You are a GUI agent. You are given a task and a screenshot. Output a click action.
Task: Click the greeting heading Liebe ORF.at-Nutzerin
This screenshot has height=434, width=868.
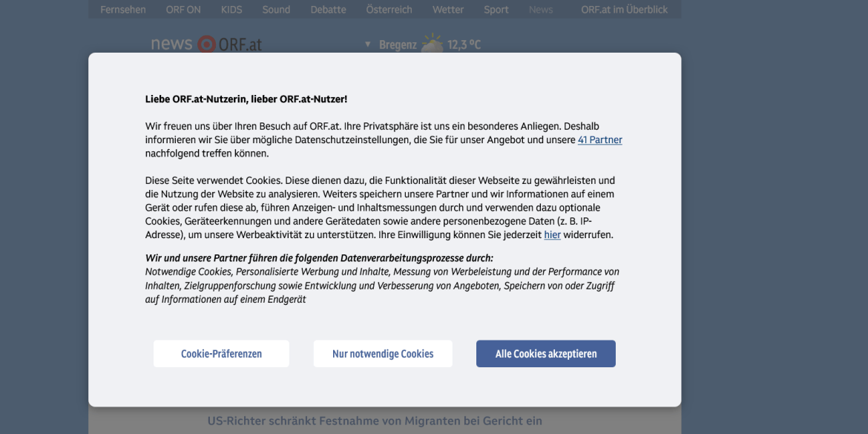[x=246, y=99]
